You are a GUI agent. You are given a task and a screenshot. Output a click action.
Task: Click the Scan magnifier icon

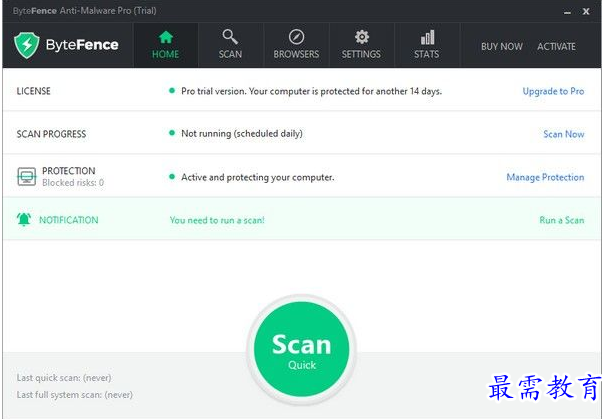click(230, 37)
